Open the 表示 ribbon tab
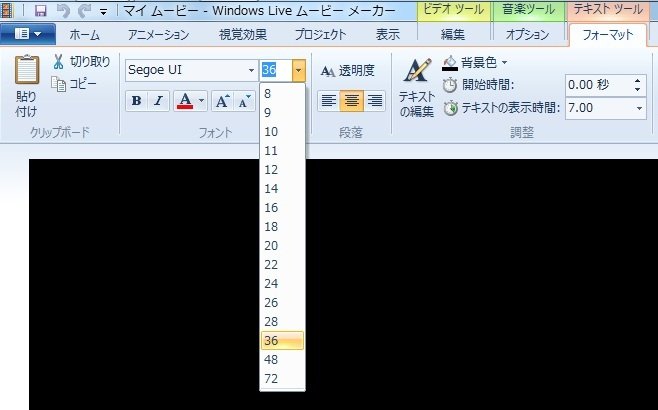Viewport: 658px width, 410px height. tap(388, 35)
